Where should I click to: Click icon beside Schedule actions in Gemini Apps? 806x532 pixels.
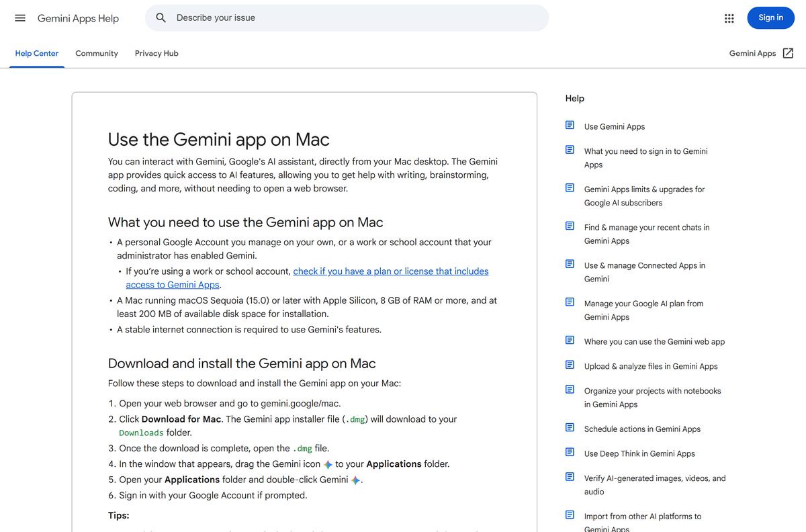coord(570,427)
